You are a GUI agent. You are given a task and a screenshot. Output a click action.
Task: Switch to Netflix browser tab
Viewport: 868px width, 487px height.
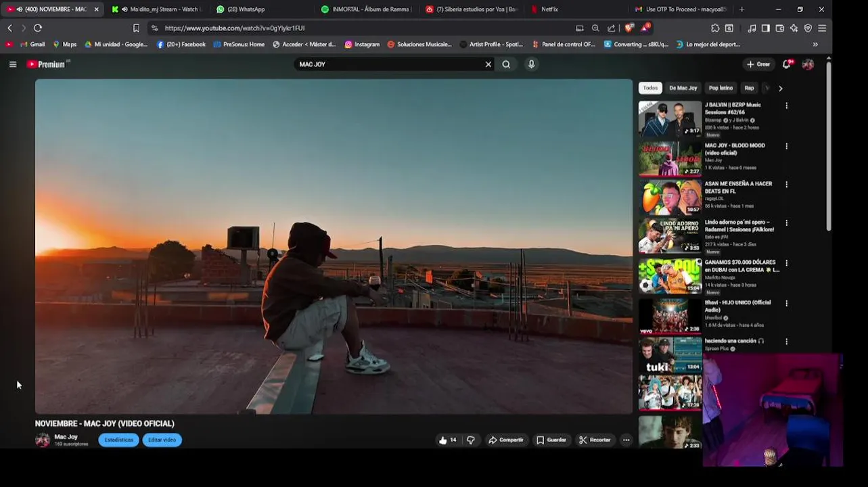pyautogui.click(x=575, y=9)
